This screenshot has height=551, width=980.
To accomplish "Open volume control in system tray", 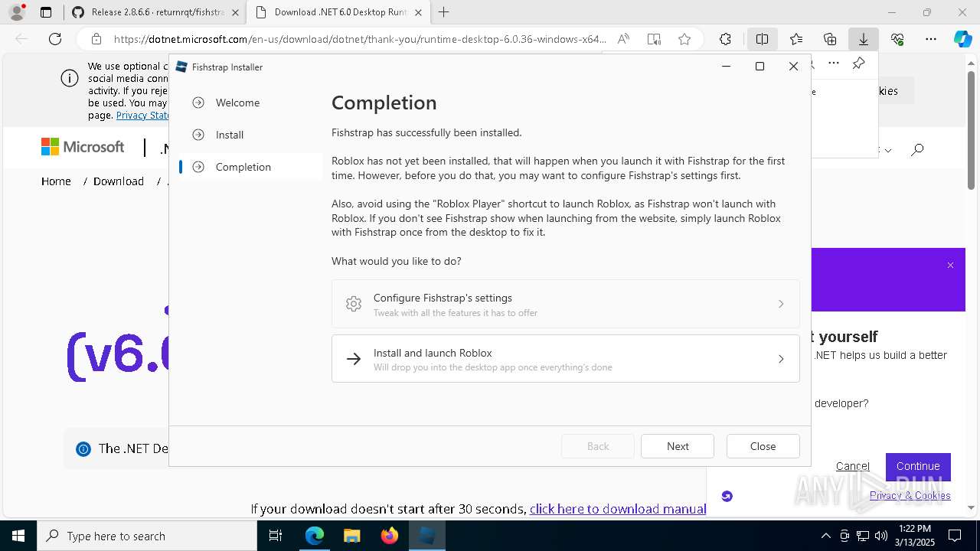I will pyautogui.click(x=881, y=536).
